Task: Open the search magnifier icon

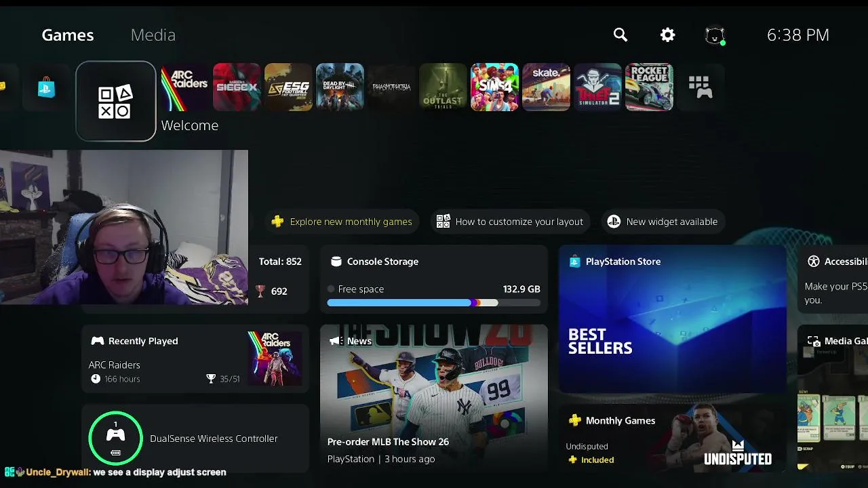Action: (x=620, y=35)
